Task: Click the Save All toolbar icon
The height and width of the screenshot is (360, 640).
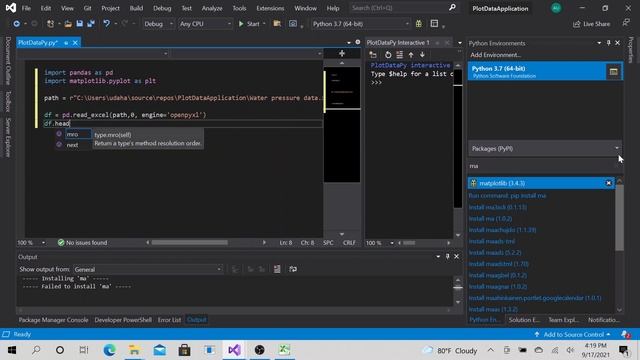Action: coord(91,24)
